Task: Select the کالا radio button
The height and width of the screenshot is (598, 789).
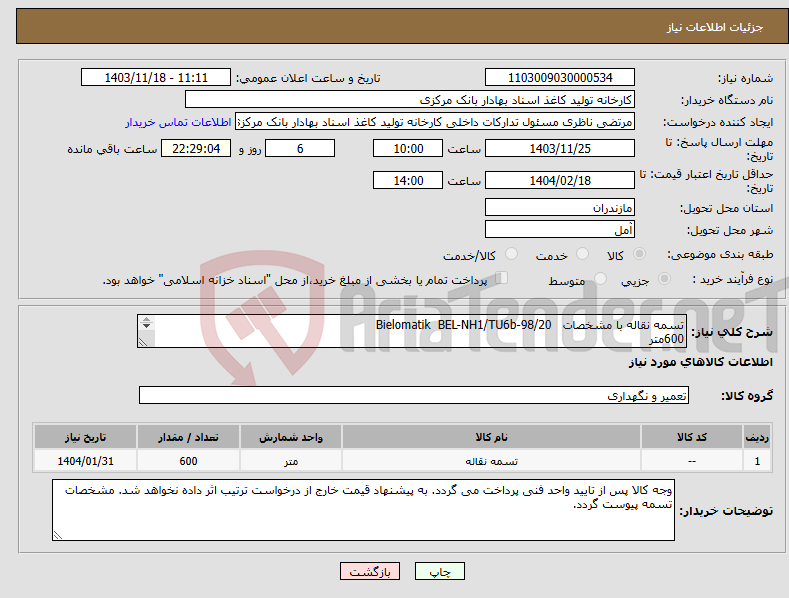Action: point(639,254)
